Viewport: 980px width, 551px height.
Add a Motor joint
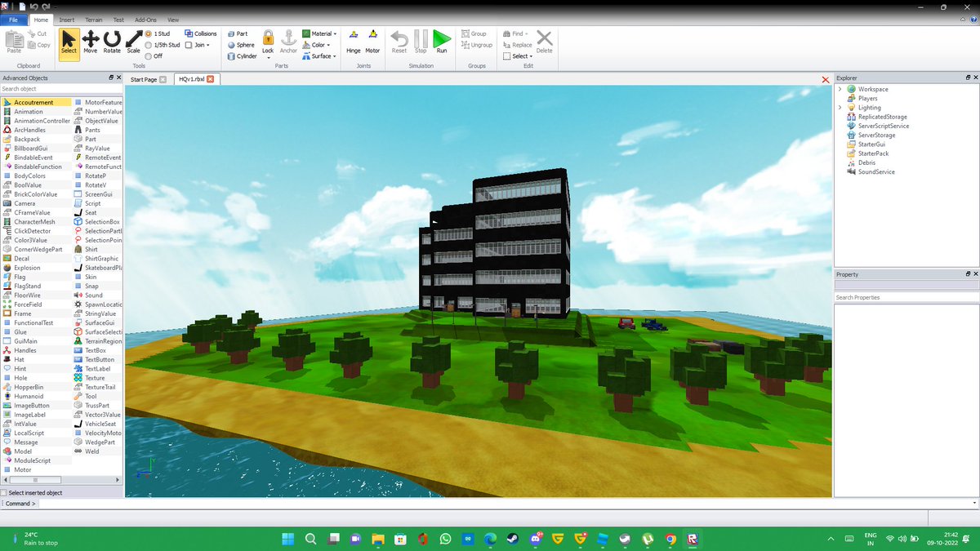372,42
